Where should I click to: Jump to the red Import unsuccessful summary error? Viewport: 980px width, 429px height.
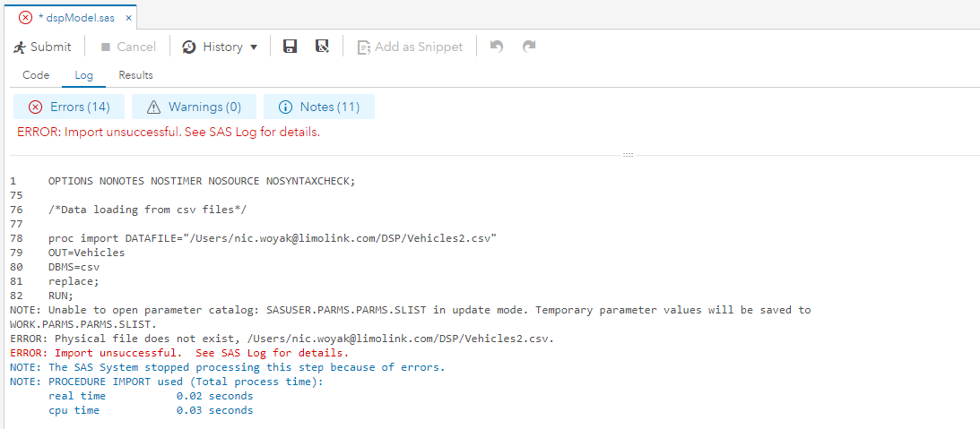(169, 132)
